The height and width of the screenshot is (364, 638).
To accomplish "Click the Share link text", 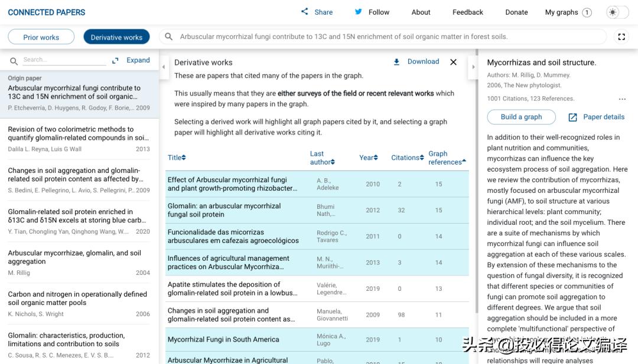I will point(324,12).
